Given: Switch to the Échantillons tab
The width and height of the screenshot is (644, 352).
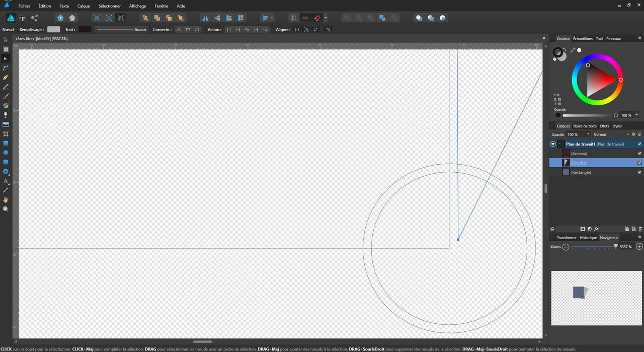Looking at the screenshot, I should tap(583, 39).
